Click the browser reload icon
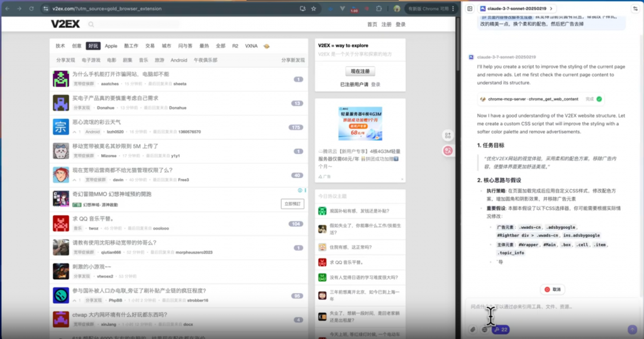Viewport: 644px width, 339px height. (x=31, y=9)
